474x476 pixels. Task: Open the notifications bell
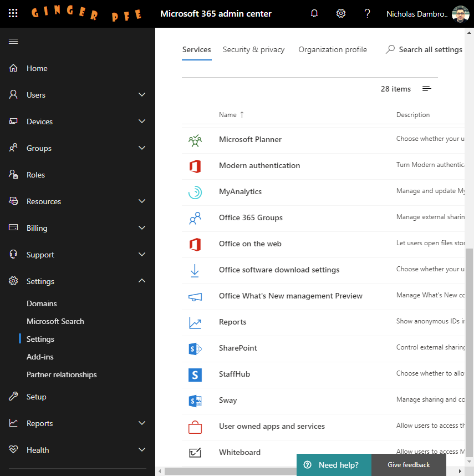pos(314,13)
